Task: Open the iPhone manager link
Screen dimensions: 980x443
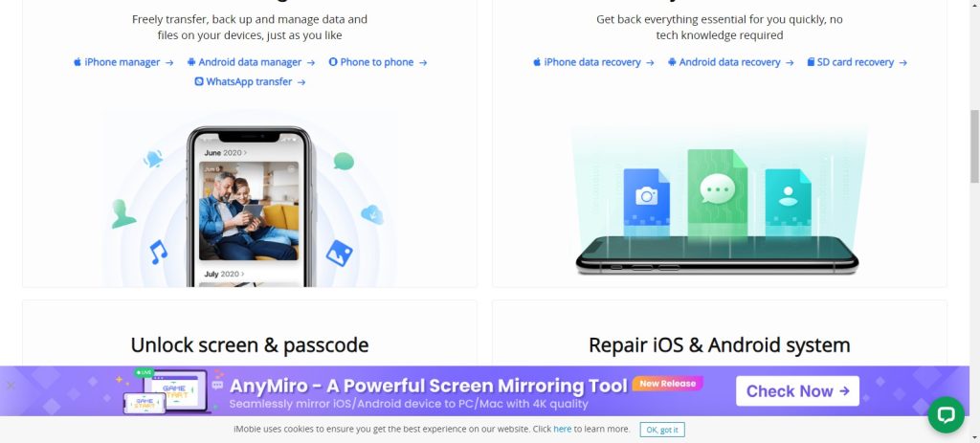Action: click(x=123, y=62)
